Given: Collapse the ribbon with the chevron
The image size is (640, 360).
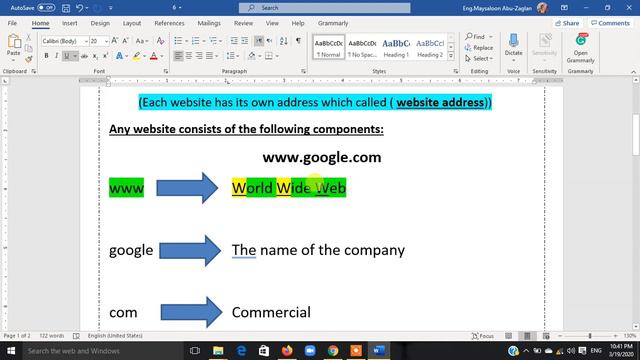Looking at the screenshot, I should coord(633,71).
